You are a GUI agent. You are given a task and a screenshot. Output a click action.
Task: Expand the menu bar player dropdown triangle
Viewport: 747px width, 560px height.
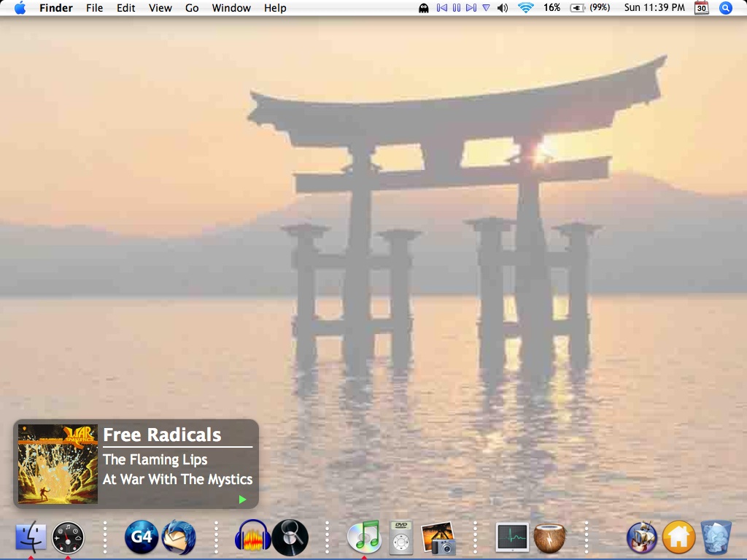tap(486, 8)
